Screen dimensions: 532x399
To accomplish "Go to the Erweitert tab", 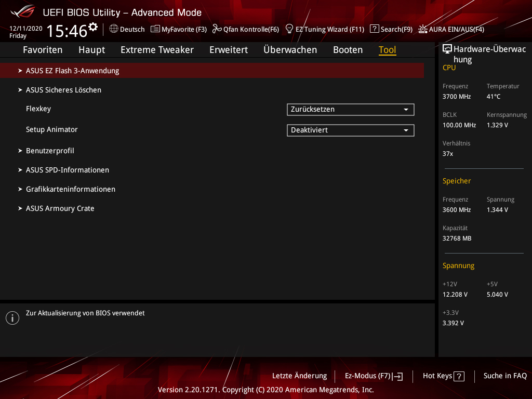I will (x=229, y=49).
